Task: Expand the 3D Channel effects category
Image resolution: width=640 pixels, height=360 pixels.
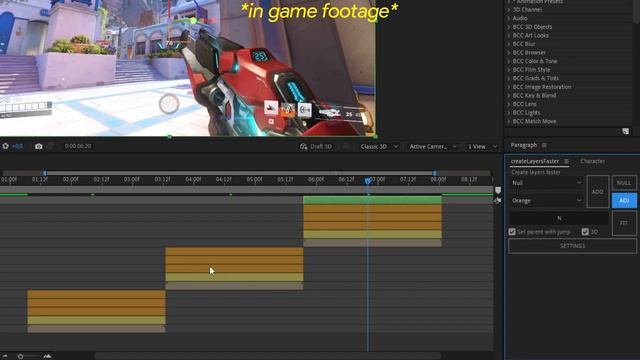Action: 509,9
